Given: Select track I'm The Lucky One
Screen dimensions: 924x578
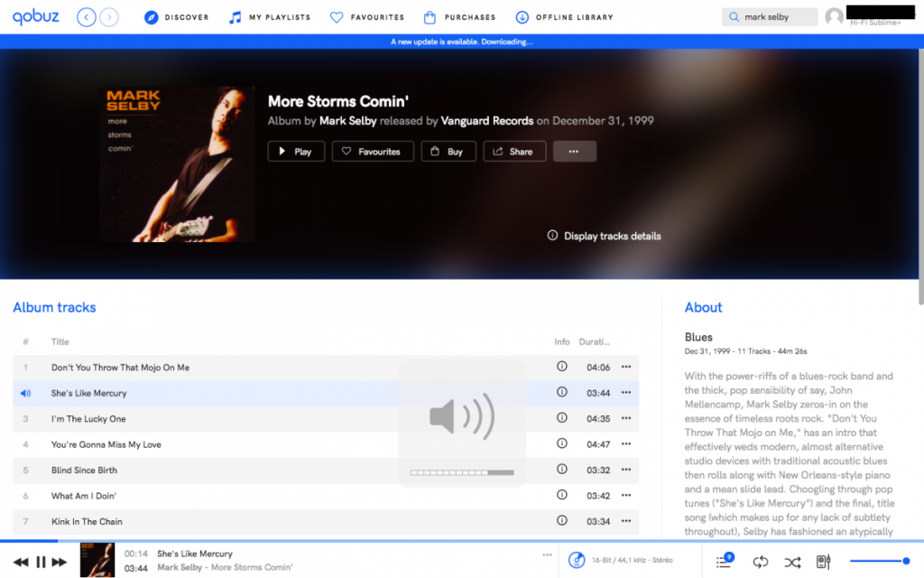Looking at the screenshot, I should pos(325,419).
